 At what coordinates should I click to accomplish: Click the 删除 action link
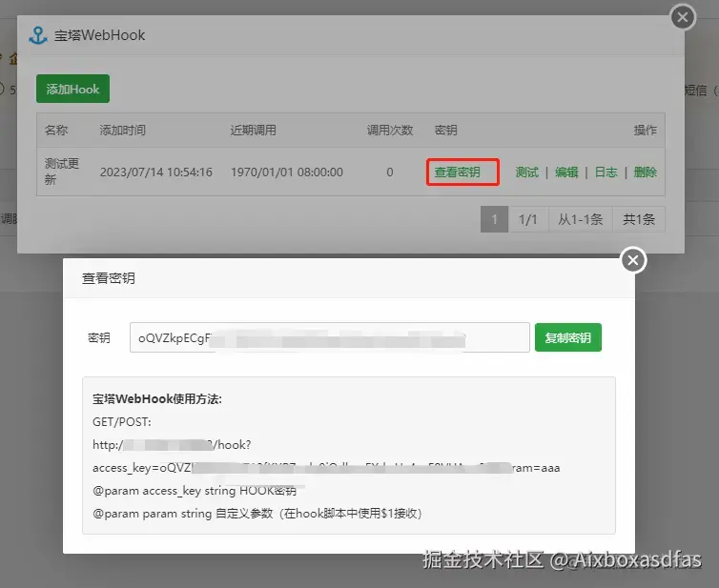[x=646, y=172]
